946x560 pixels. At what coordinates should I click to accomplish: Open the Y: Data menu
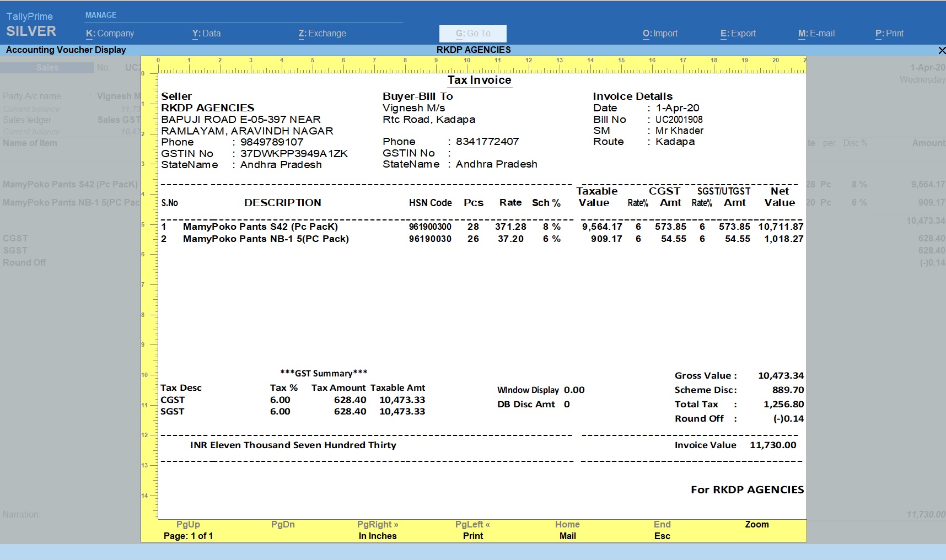tap(206, 34)
